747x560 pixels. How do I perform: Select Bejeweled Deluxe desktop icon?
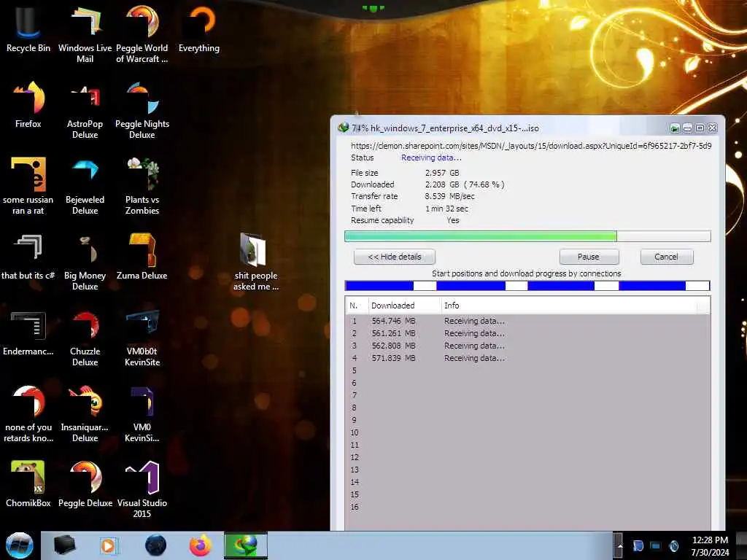(85, 186)
